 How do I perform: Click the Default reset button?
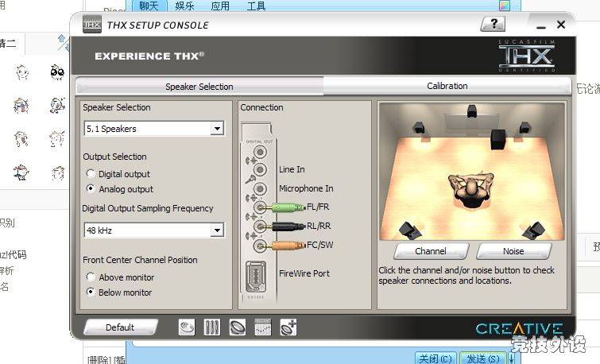tap(120, 327)
